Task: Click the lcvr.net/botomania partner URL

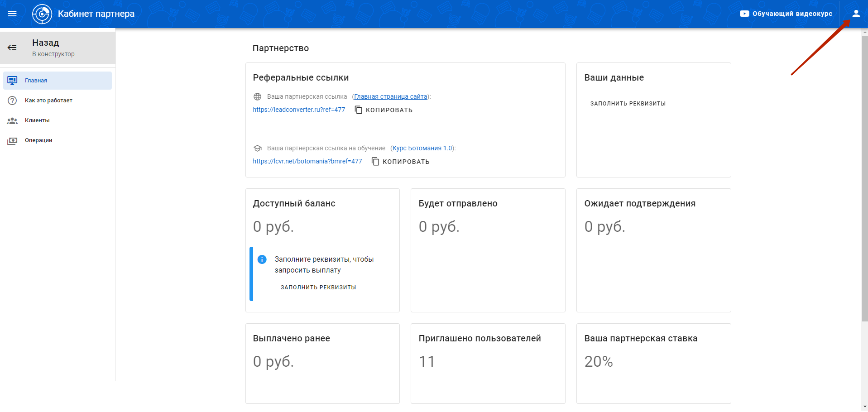Action: [x=307, y=161]
